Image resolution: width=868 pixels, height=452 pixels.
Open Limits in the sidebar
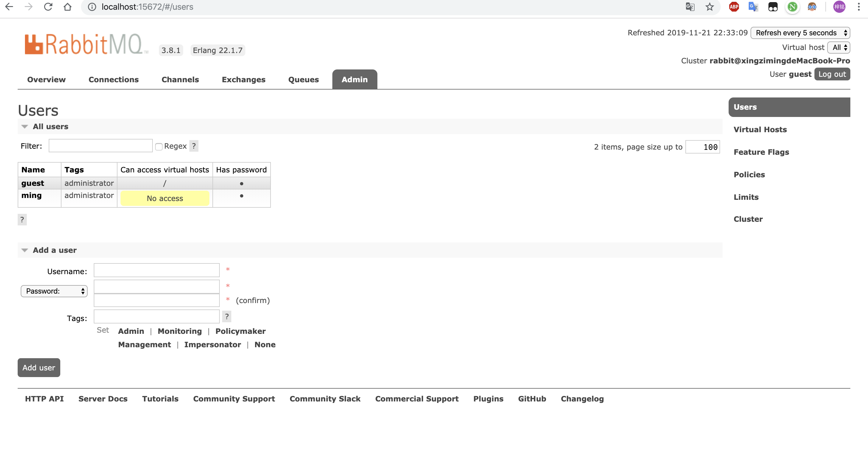coord(746,197)
